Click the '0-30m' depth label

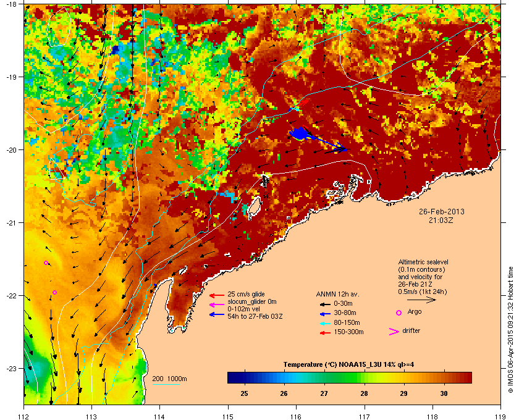(343, 303)
